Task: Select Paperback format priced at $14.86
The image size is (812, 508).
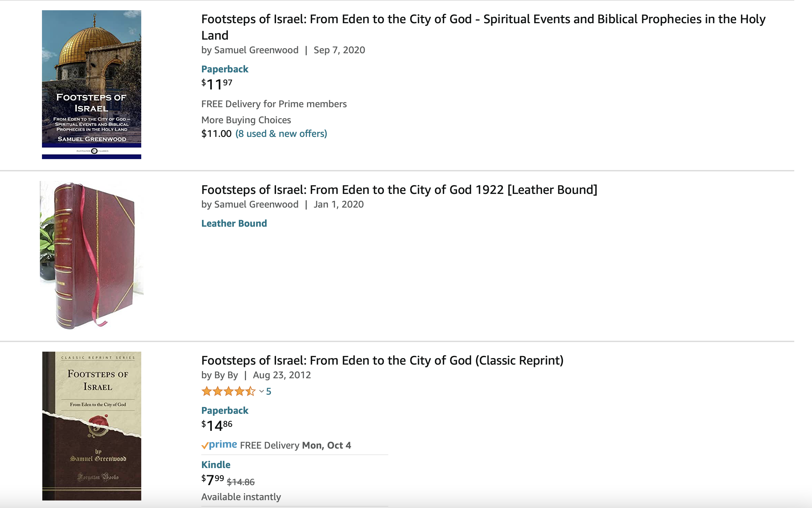Action: pyautogui.click(x=224, y=410)
